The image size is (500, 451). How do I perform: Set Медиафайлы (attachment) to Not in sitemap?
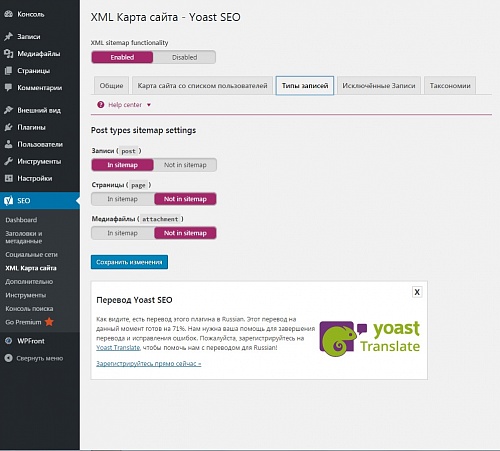click(185, 233)
